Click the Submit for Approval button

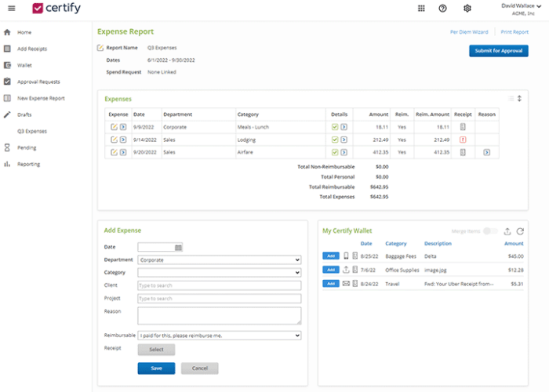coord(498,51)
